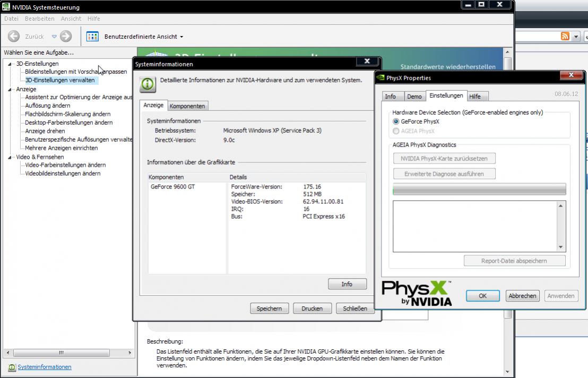The width and height of the screenshot is (588, 378).
Task: Click the Info button in Systeminformationen
Action: [347, 284]
